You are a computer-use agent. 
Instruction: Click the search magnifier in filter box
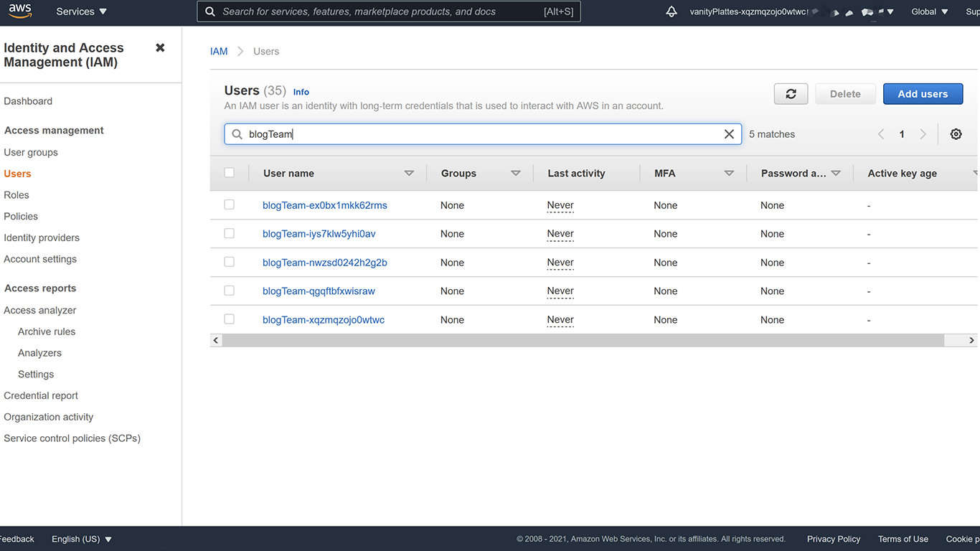[x=237, y=134]
